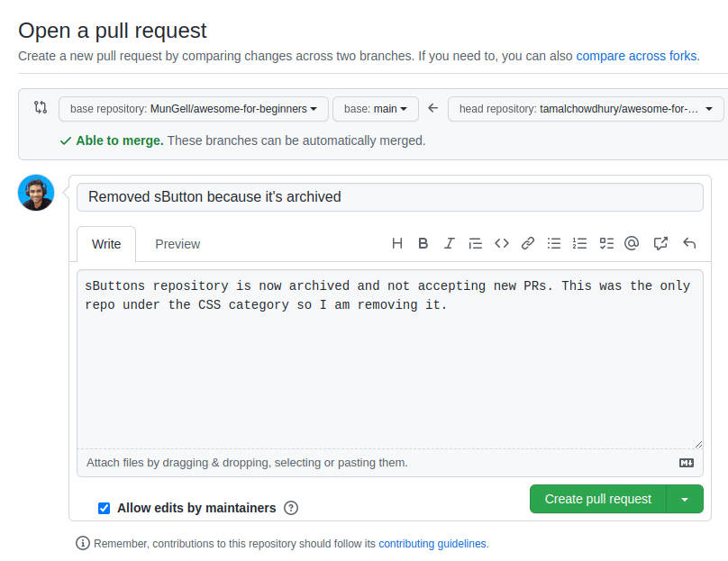Add a task list
This screenshot has height=561, width=728.
[x=606, y=243]
